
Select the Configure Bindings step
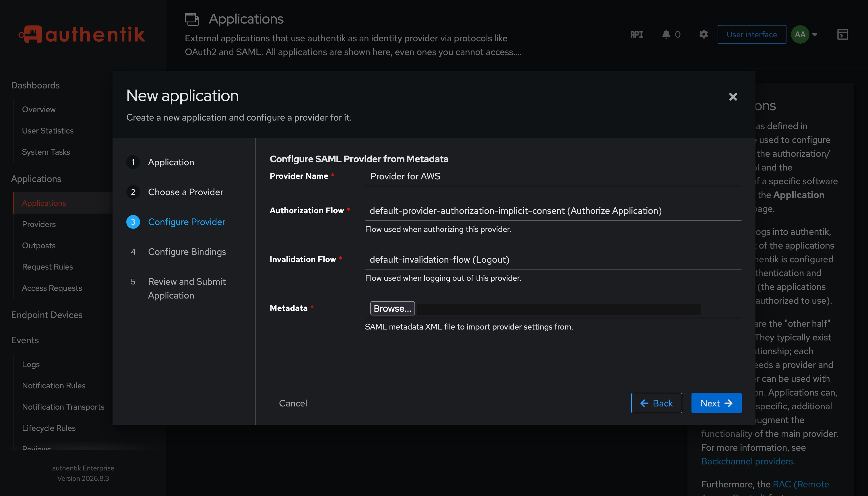coord(187,252)
